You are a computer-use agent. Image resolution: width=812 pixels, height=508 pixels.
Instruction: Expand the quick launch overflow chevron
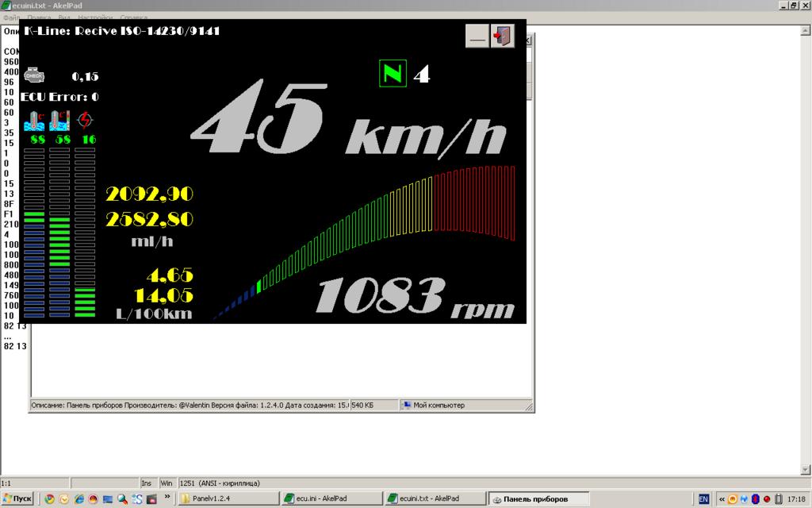point(167,497)
